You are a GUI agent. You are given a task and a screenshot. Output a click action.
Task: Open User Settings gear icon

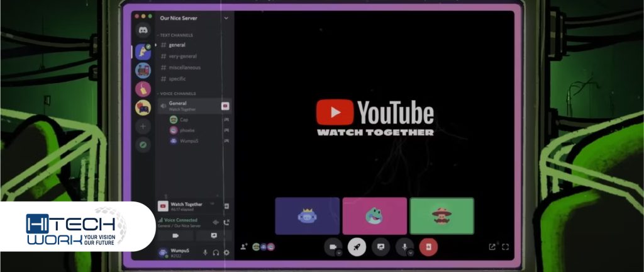[226, 252]
